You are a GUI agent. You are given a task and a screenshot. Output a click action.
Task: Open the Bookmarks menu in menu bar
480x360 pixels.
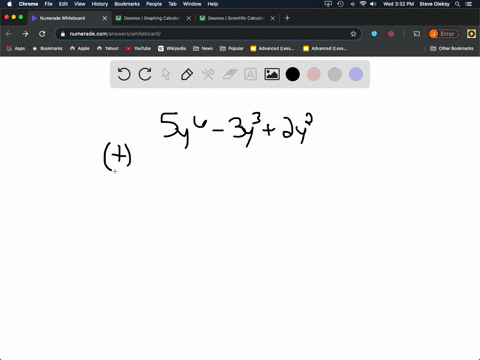(x=127, y=4)
